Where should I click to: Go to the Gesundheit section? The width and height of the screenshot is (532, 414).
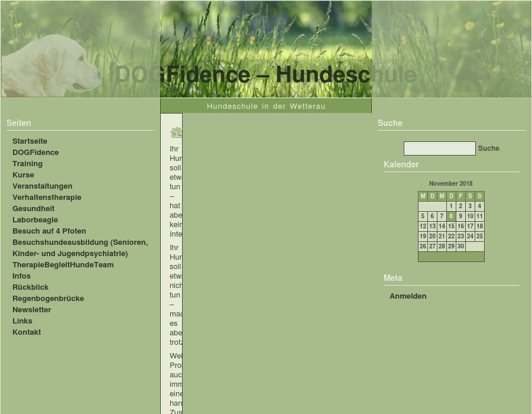33,208
